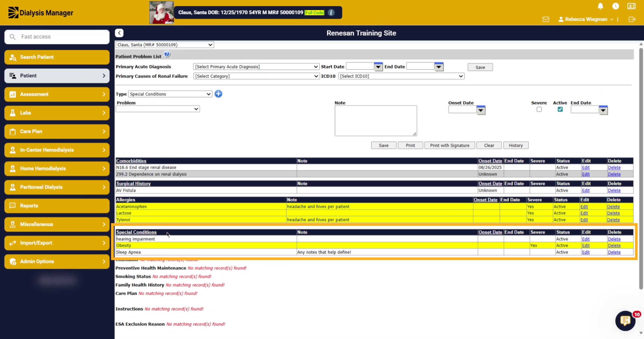The width and height of the screenshot is (644, 339).
Task: Add new problem type plus icon
Action: click(218, 94)
